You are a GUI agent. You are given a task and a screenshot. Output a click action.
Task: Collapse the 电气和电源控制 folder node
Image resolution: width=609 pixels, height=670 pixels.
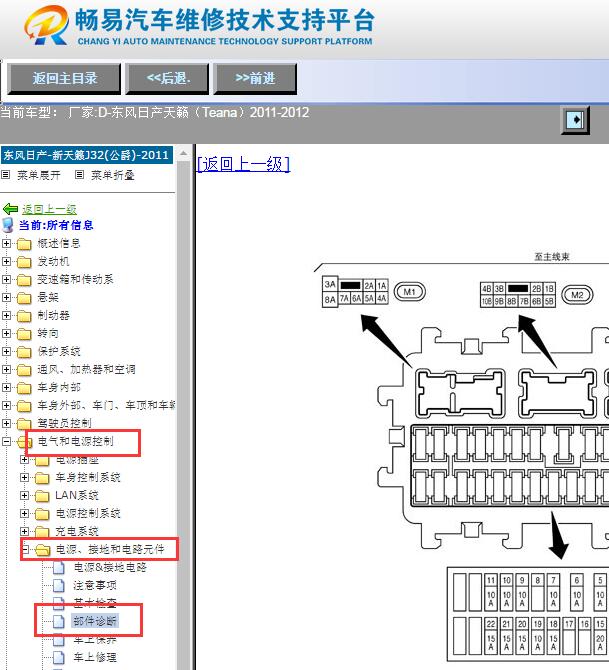click(x=6, y=441)
